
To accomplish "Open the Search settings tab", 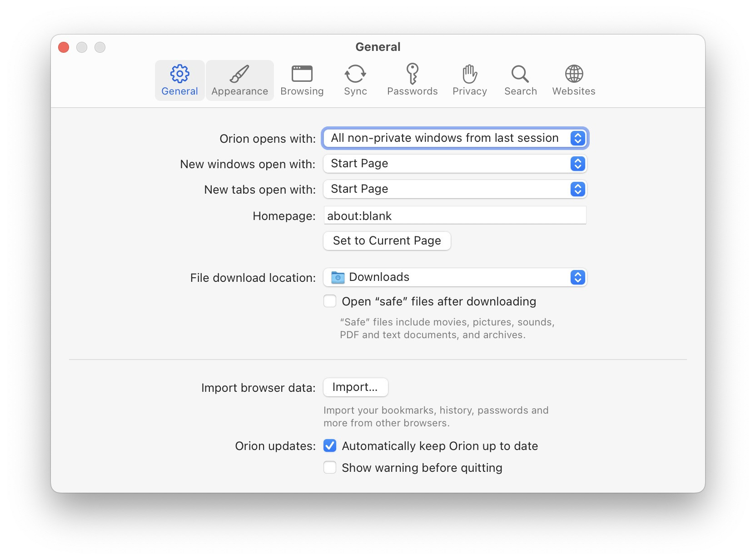I will pyautogui.click(x=521, y=80).
